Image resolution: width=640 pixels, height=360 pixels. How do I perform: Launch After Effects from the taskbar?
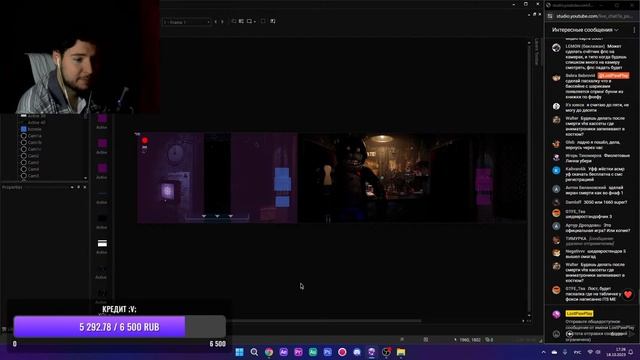284,352
